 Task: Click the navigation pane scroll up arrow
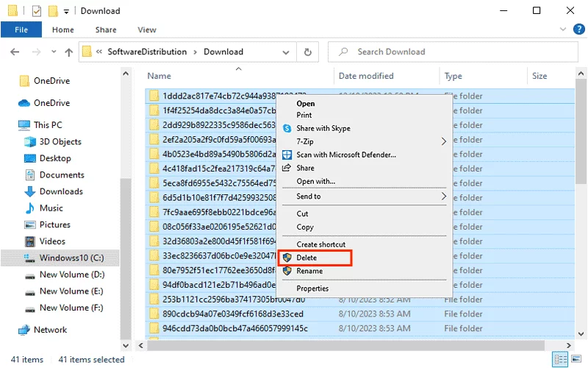[x=126, y=74]
